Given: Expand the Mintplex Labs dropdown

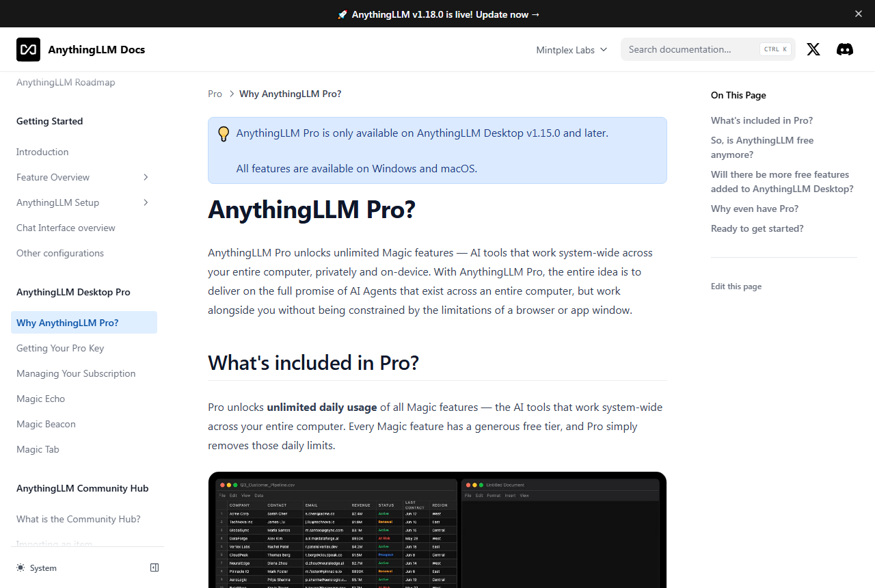Looking at the screenshot, I should (571, 50).
